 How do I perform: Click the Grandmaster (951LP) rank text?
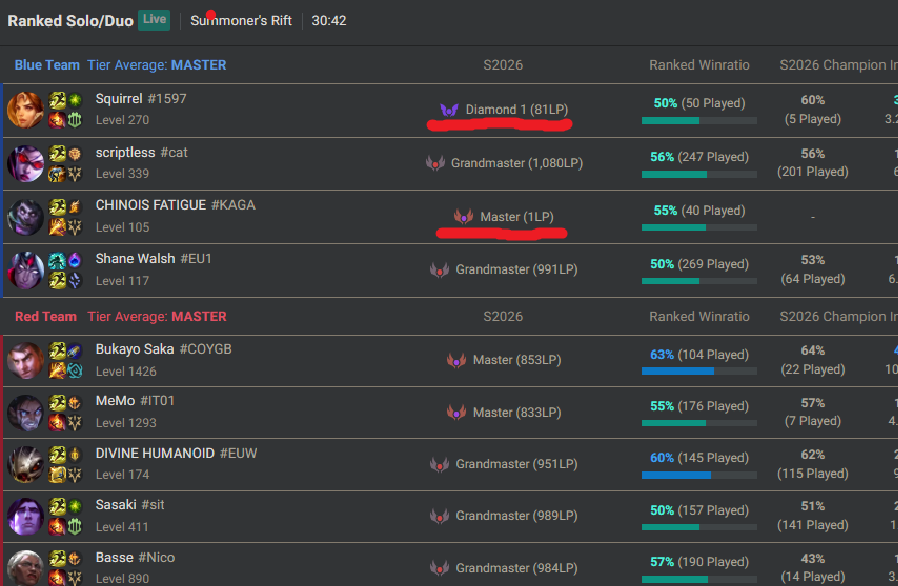click(516, 464)
